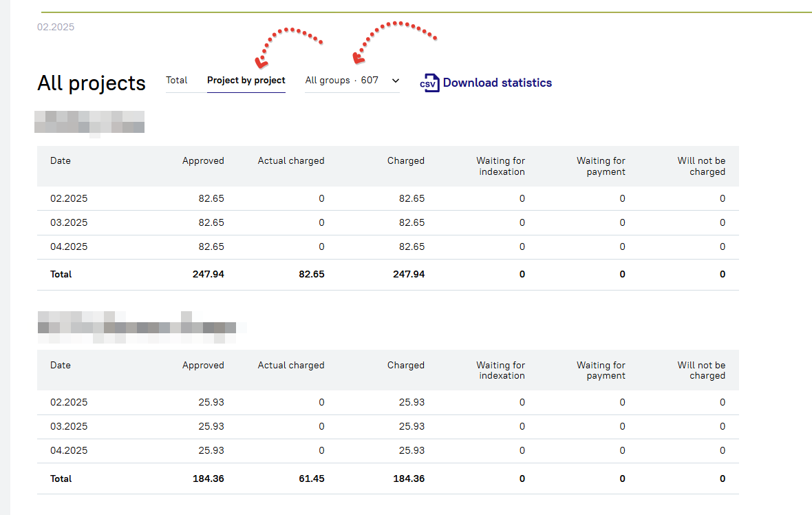
Task: Click the 247.94 Approved total value
Action: (x=208, y=274)
